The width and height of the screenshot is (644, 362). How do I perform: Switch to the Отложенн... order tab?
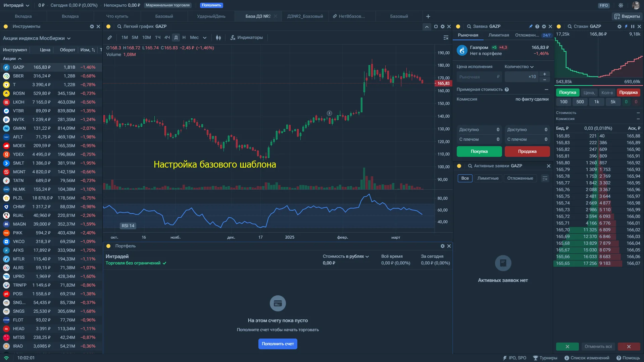point(527,35)
